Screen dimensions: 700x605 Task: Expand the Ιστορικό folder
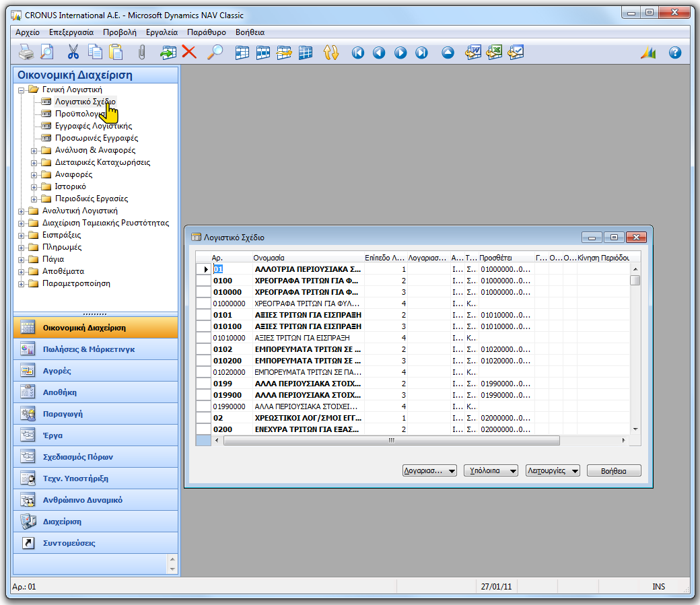(x=34, y=187)
